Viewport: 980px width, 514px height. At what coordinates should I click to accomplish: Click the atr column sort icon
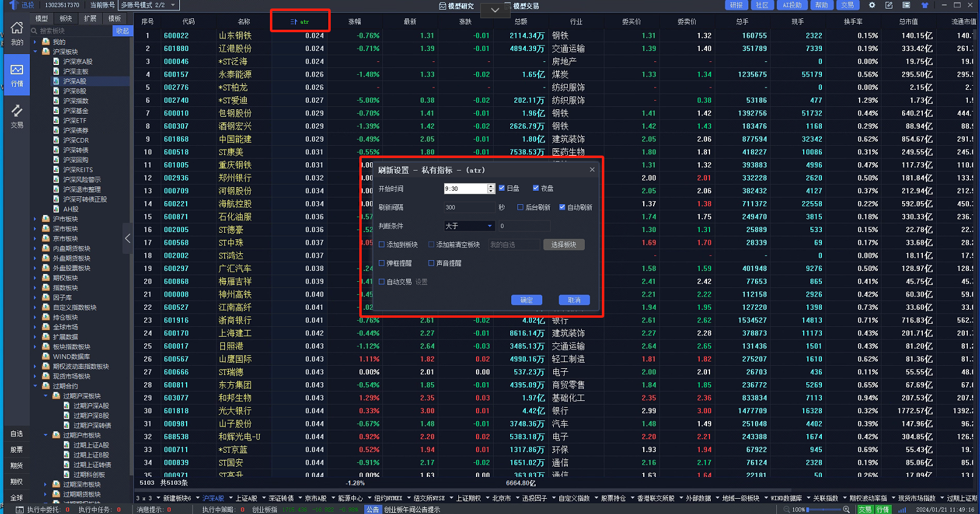294,22
